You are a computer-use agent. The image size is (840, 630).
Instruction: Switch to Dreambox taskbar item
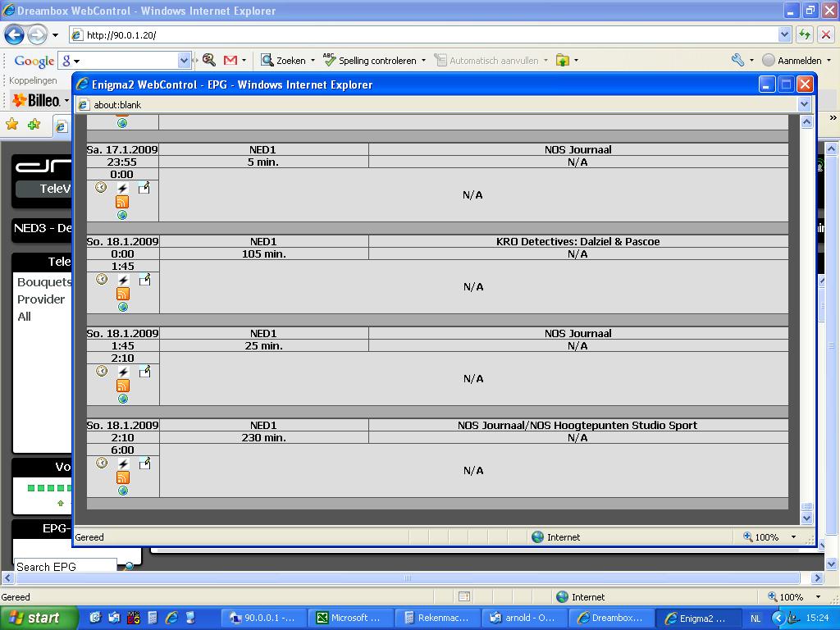pyautogui.click(x=612, y=618)
